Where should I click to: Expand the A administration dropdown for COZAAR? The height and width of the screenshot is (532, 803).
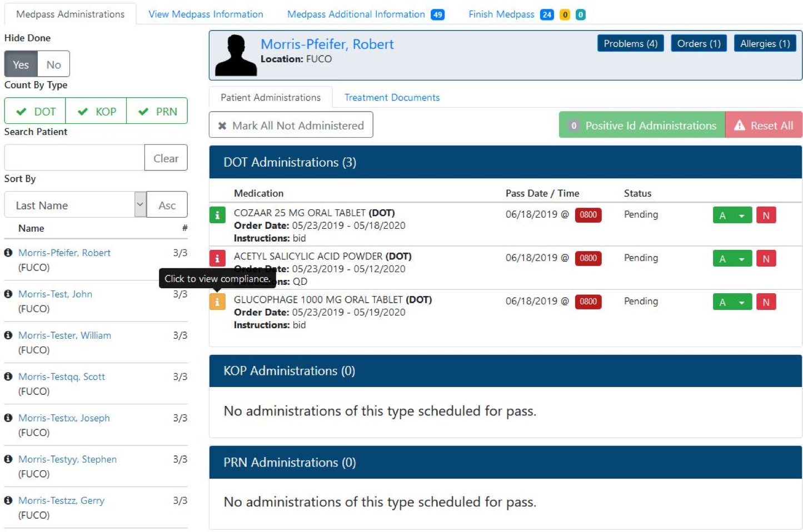741,215
